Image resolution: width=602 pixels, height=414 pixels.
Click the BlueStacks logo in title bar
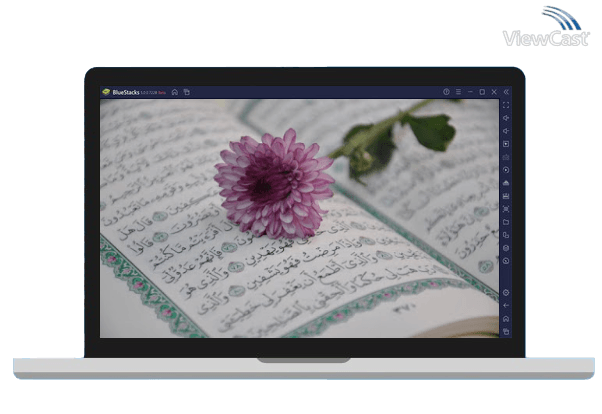coord(106,92)
